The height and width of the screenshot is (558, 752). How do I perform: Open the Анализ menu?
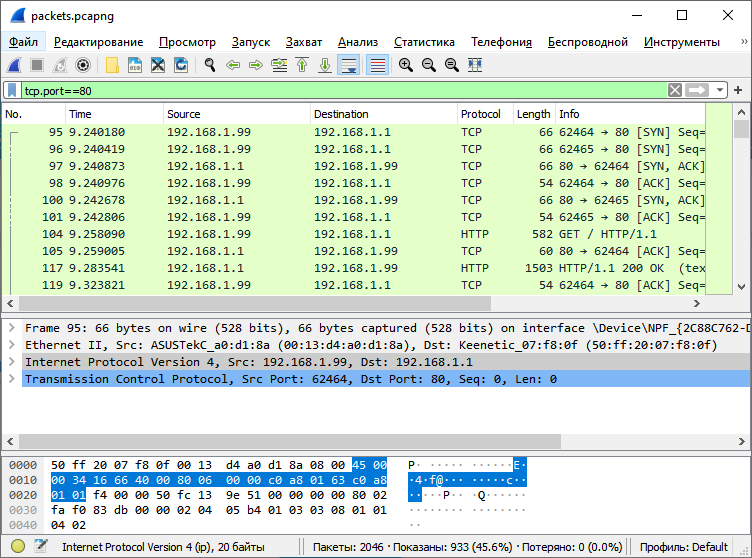[x=357, y=42]
